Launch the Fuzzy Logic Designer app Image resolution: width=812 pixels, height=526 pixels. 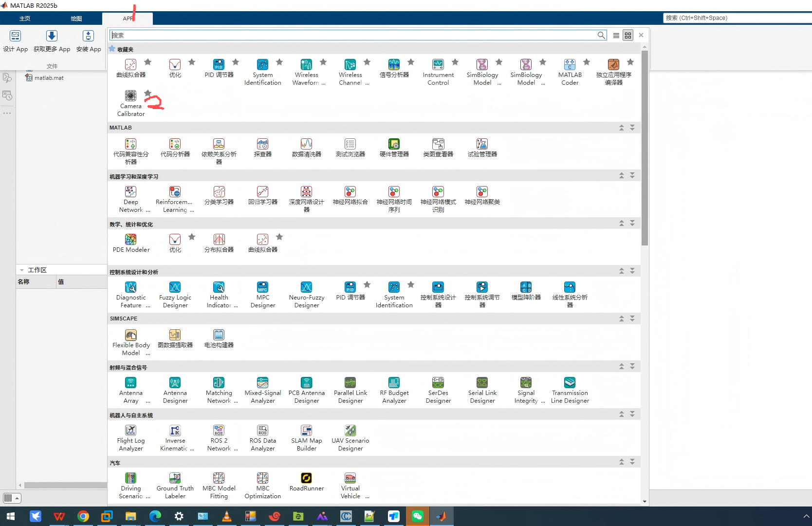pos(175,294)
